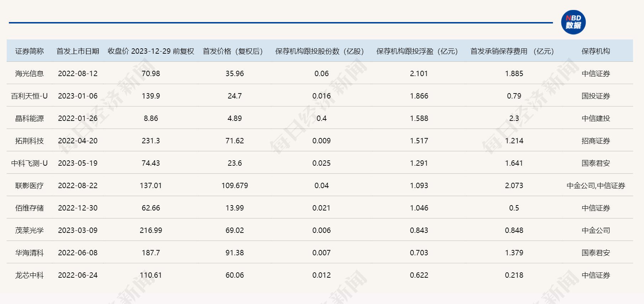Click listing date 2022-12-30

78,208
